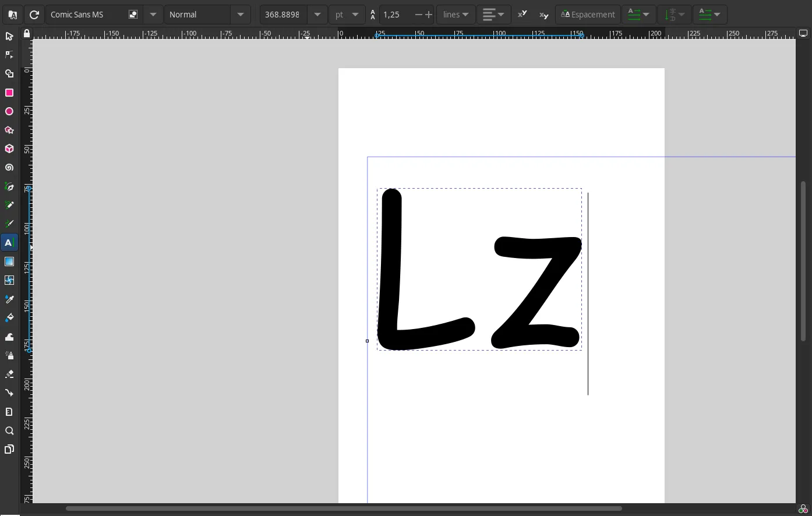Select the Gradient tool
812x516 pixels.
click(x=9, y=261)
